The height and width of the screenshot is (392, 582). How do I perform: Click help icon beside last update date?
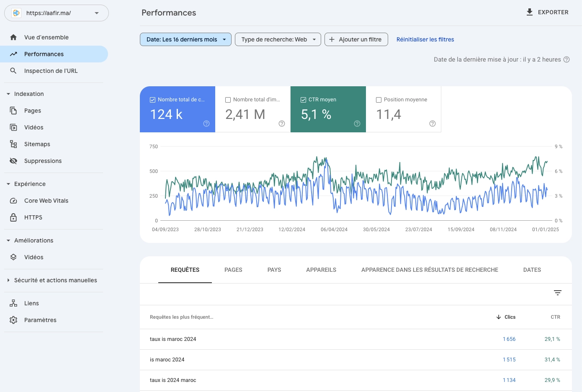click(x=567, y=59)
